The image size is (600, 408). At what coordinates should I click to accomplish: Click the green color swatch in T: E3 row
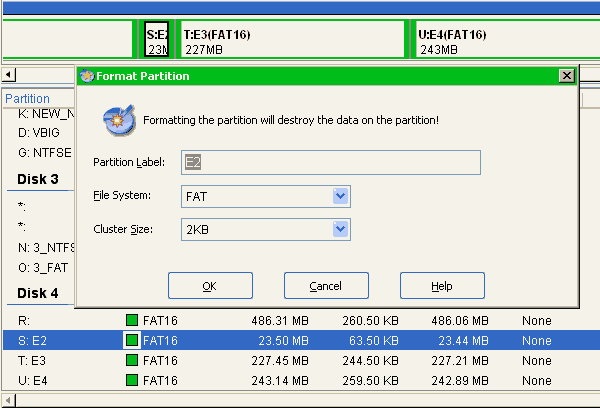[x=132, y=360]
